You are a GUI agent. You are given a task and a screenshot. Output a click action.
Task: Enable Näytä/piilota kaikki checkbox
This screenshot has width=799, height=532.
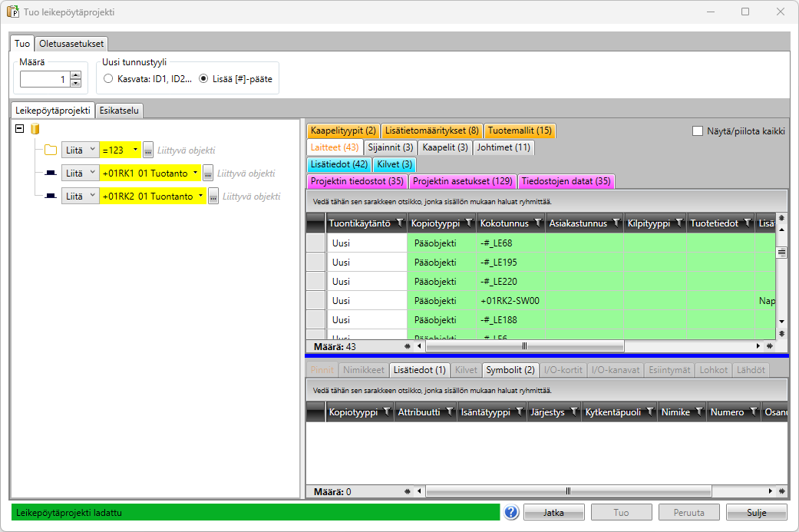[x=698, y=131]
